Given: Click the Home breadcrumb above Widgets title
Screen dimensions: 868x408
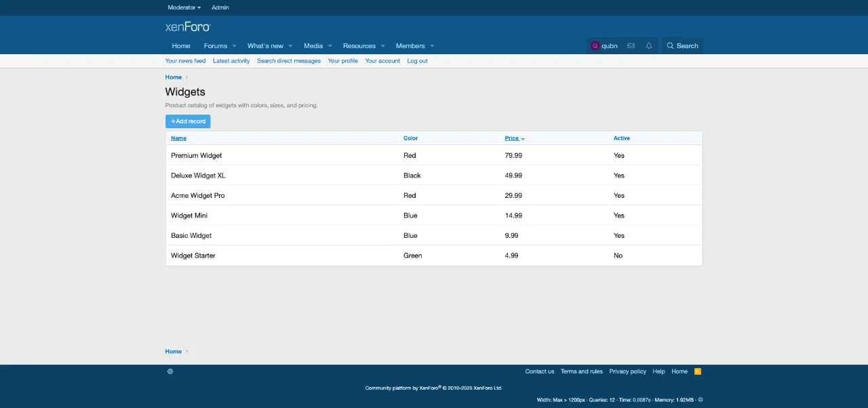Looking at the screenshot, I should (x=174, y=77).
